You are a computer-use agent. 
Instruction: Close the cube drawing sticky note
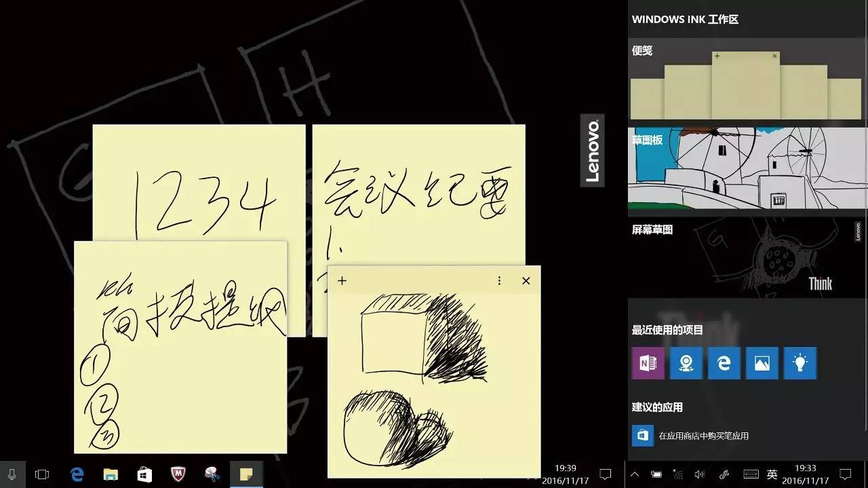pos(526,280)
